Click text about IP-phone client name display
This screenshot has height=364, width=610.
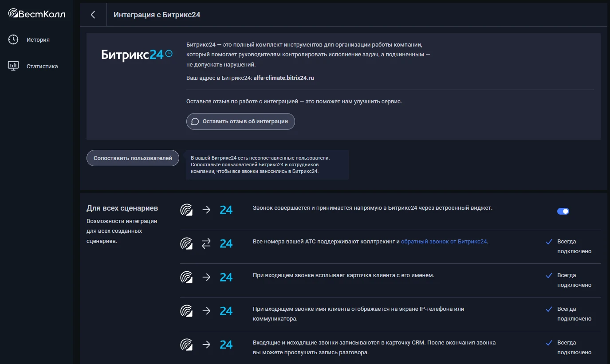[358, 313]
